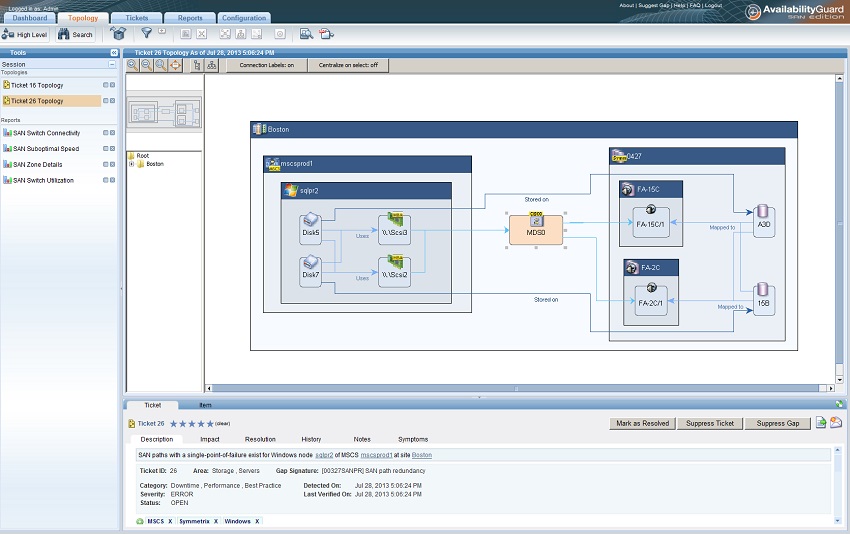Remove the Symmetrix tag with its X
The width and height of the screenshot is (850, 534).
coord(216,522)
